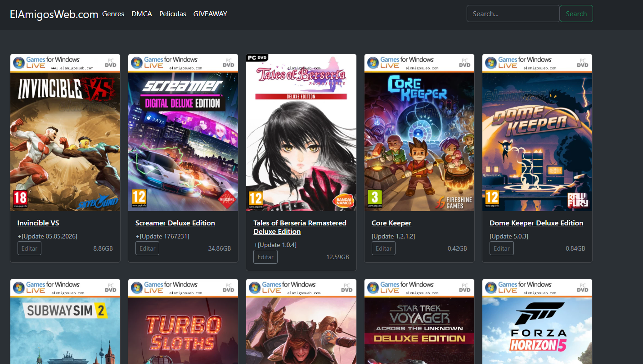
Task: Click Editar on the Invincible VS card
Action: 29,248
